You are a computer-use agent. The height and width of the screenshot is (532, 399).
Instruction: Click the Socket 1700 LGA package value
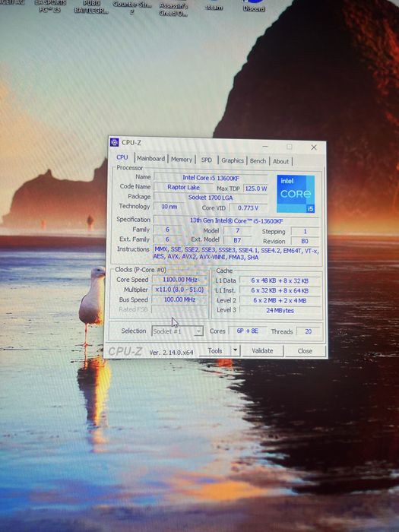211,197
